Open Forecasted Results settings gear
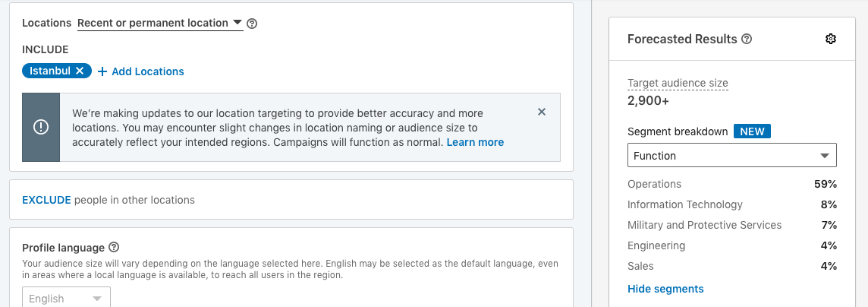The height and width of the screenshot is (307, 868). [830, 39]
